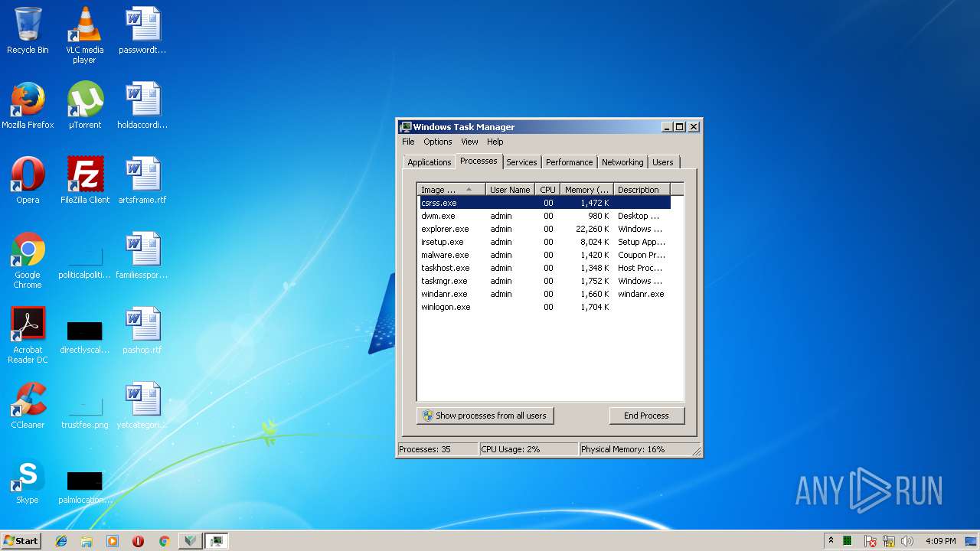Launch Google Chrome from desktop
Image resolution: width=980 pixels, height=551 pixels.
pos(28,260)
